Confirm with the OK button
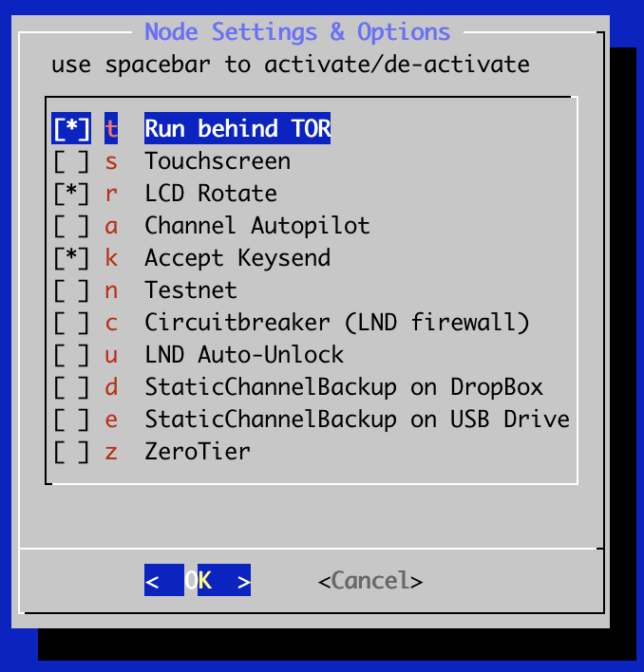 198,580
